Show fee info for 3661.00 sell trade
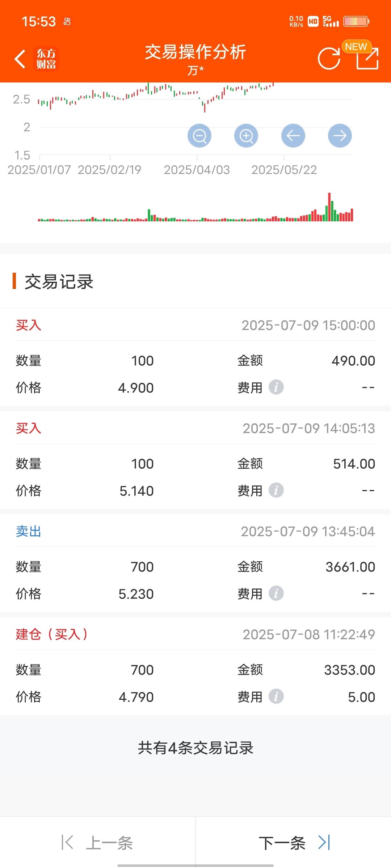Screen dimensions: 391x868 [x=276, y=593]
